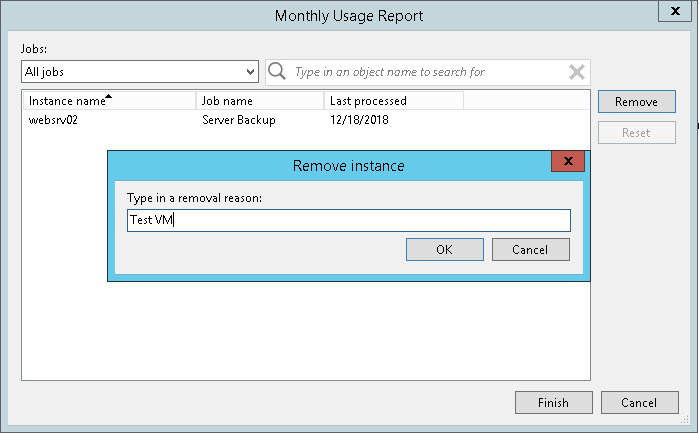Click the Server Backup job cell
Screen dimensions: 699x433
[238, 120]
